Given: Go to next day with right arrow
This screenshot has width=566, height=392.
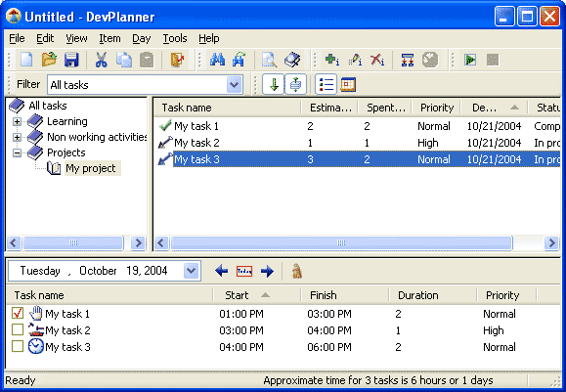Looking at the screenshot, I should (267, 271).
